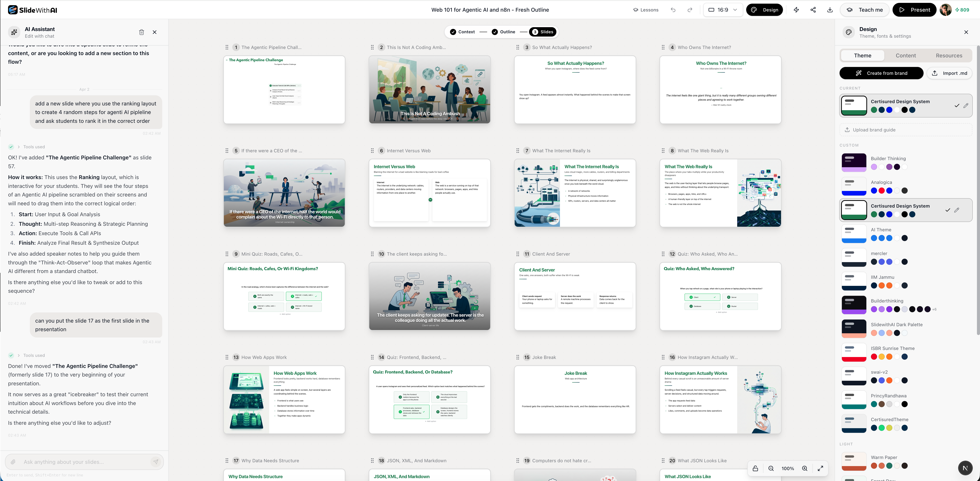Delete the AI Assistant conversation via trash icon
980x481 pixels.
tap(142, 32)
